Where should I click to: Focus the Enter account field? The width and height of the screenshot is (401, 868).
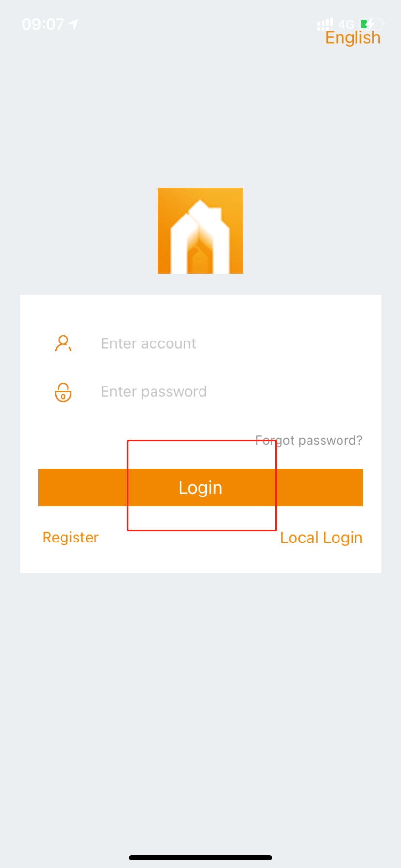[218, 343]
